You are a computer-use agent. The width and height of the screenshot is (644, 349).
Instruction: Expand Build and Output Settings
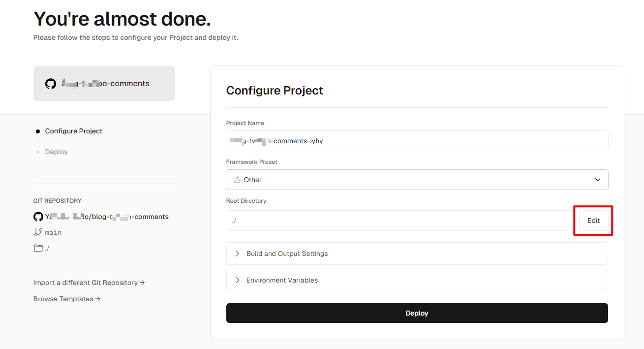287,254
